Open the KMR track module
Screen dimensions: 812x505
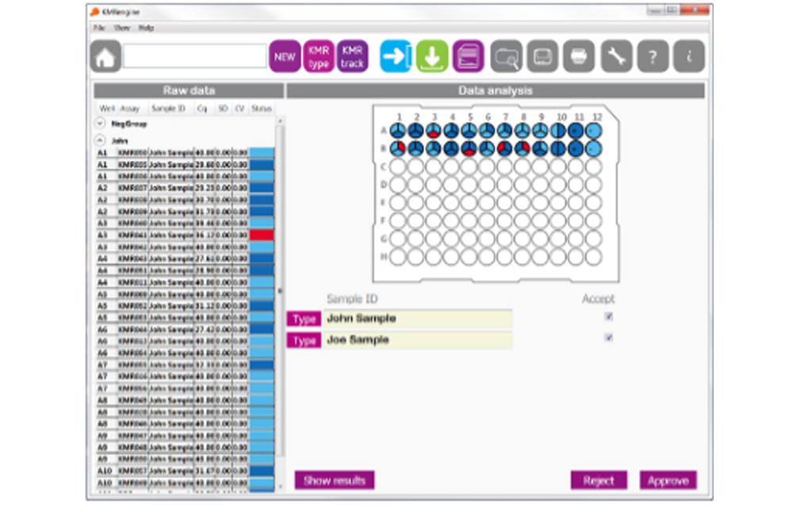coord(352,56)
